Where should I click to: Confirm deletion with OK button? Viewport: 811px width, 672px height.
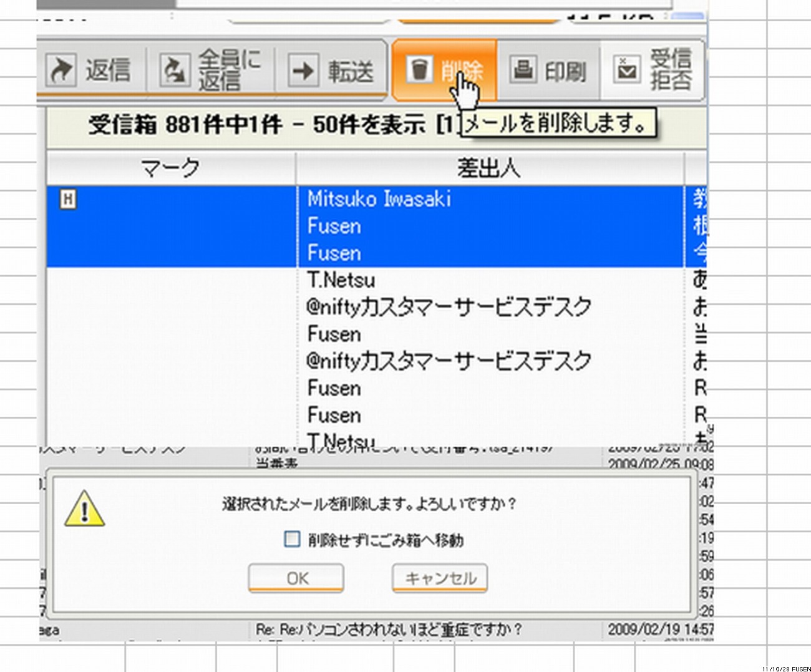pos(296,578)
